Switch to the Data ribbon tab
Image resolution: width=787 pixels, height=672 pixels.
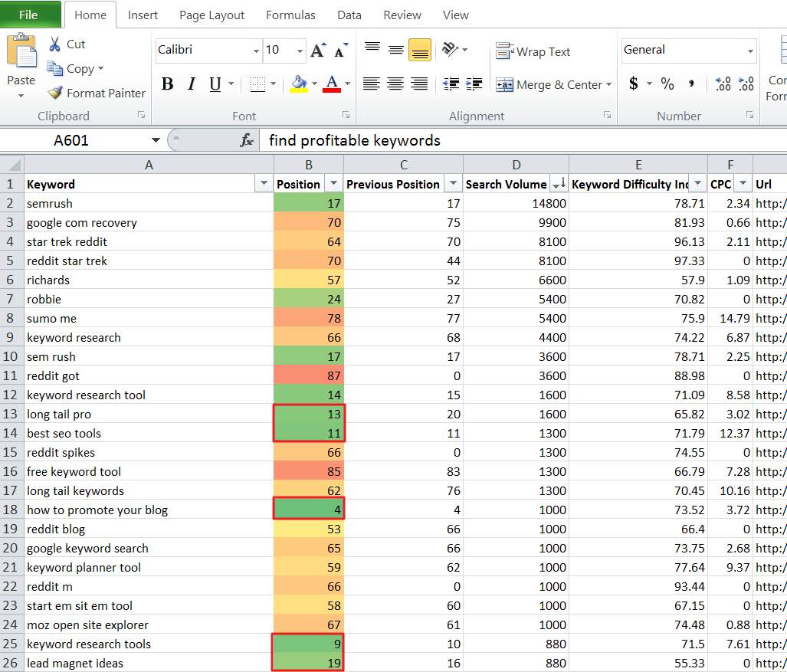tap(349, 15)
